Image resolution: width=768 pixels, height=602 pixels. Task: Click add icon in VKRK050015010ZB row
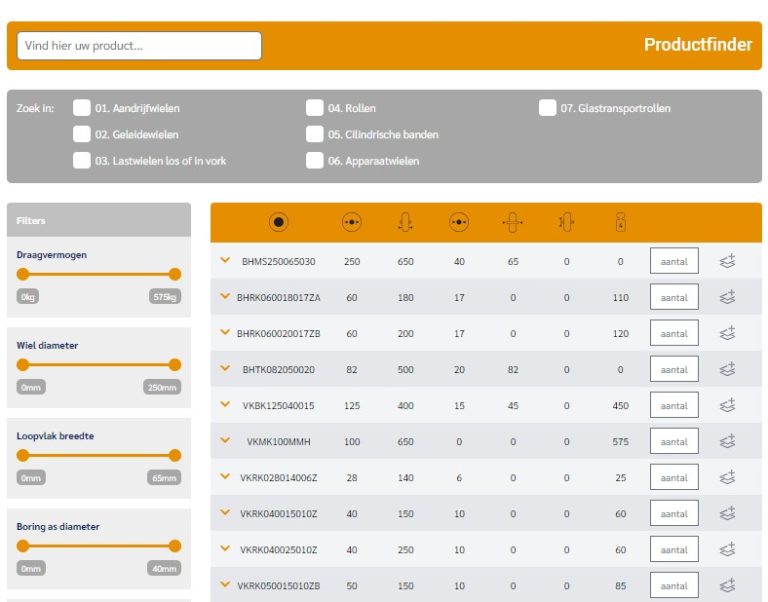coord(727,585)
